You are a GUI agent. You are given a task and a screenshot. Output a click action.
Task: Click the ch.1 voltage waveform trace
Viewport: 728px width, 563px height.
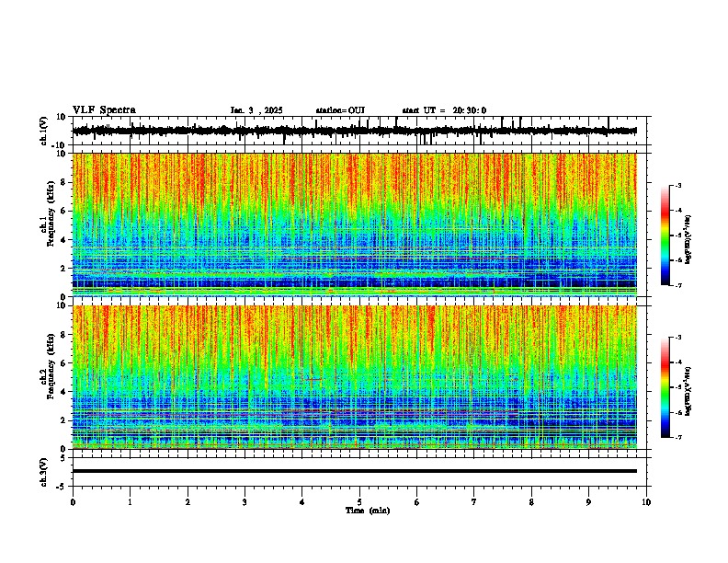click(x=354, y=131)
